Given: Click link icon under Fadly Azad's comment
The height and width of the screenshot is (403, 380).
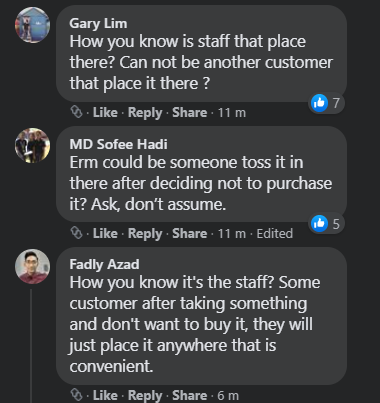Looking at the screenshot, I should (x=77, y=395).
